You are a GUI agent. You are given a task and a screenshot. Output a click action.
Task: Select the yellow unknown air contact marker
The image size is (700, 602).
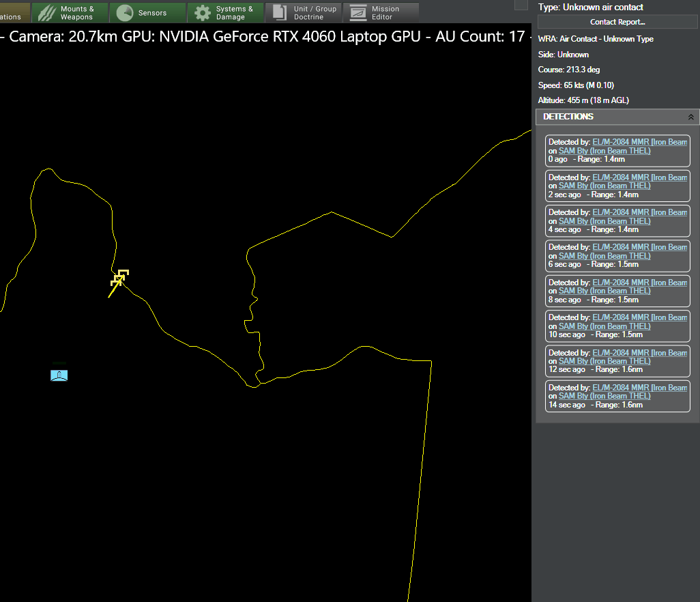click(x=119, y=277)
